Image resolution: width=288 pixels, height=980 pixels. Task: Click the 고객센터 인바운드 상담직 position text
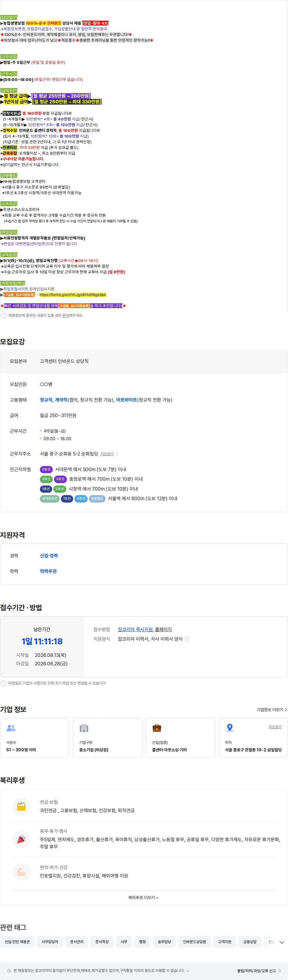(x=64, y=361)
